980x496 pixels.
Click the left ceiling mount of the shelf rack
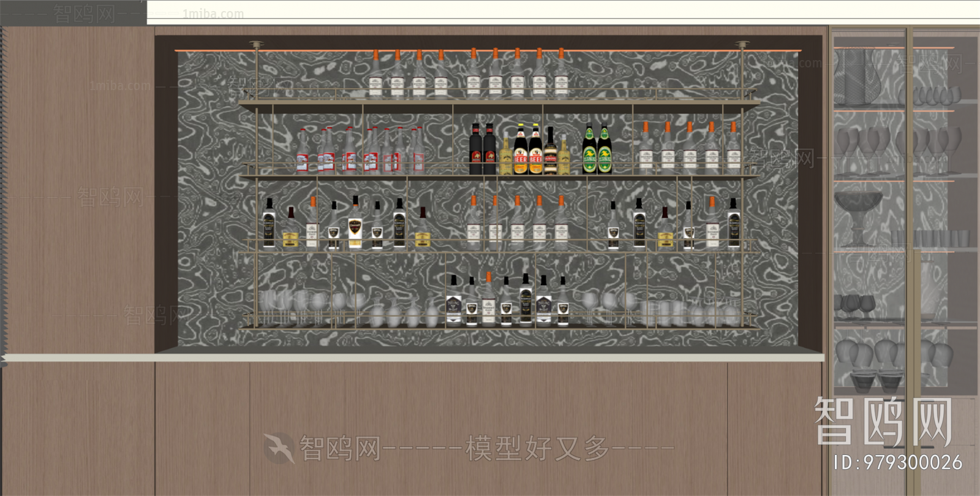tap(255, 45)
